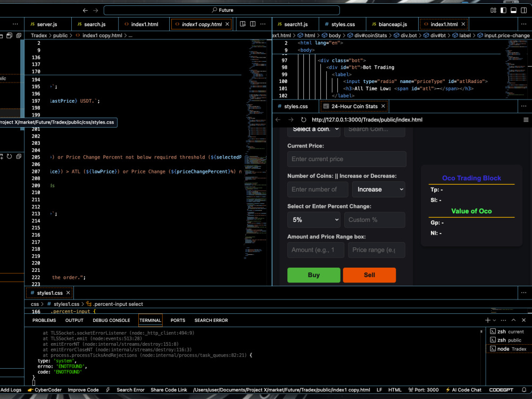Switch to the DEBUG CONSOLE panel tab
The width and height of the screenshot is (532, 399).
[111, 320]
